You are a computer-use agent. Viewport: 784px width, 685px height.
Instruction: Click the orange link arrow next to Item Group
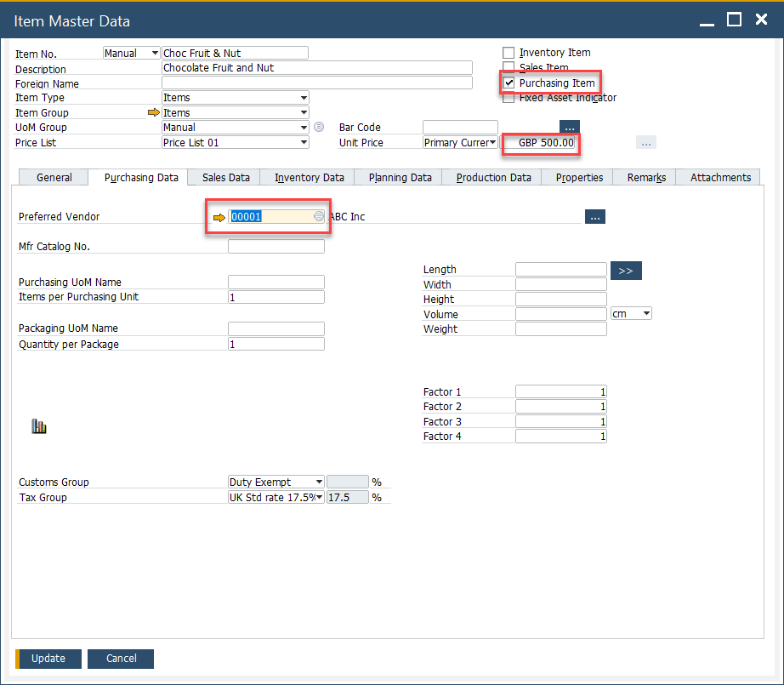click(154, 112)
